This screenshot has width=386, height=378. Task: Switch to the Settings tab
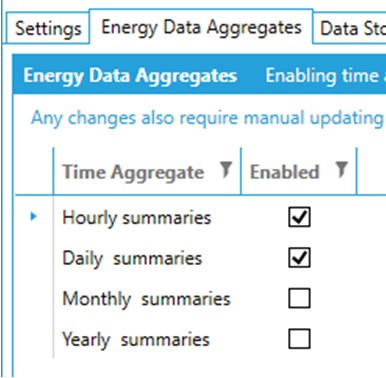pyautogui.click(x=48, y=28)
